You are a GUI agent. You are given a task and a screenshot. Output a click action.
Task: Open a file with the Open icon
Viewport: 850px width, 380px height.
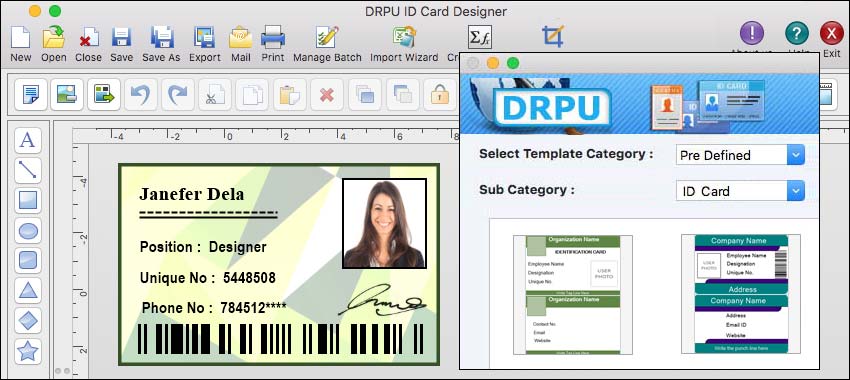[x=54, y=37]
